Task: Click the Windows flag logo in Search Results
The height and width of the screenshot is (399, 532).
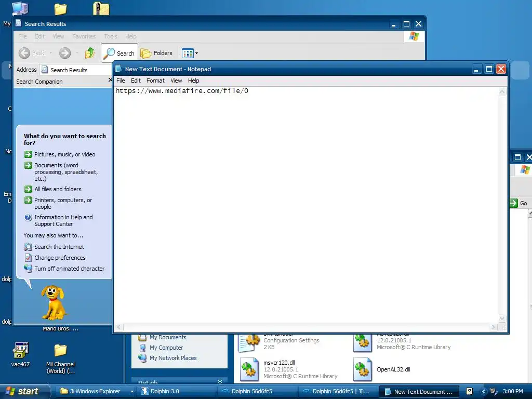Action: click(x=414, y=36)
